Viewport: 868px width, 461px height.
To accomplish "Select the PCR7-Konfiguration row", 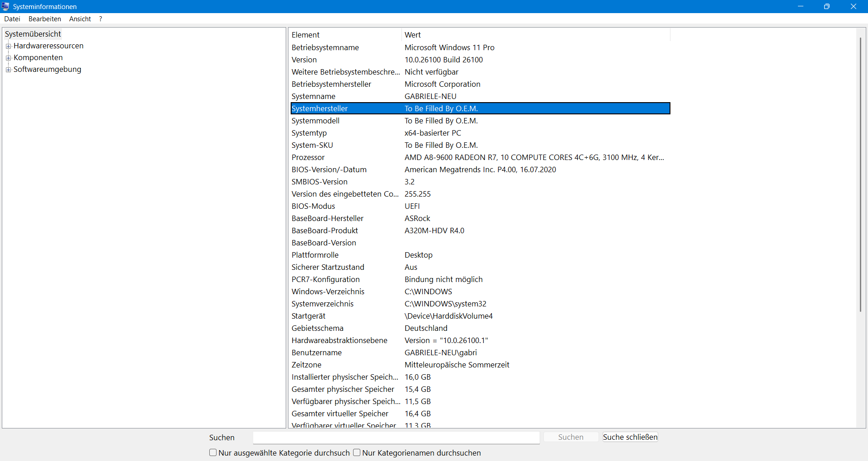I will pyautogui.click(x=480, y=279).
